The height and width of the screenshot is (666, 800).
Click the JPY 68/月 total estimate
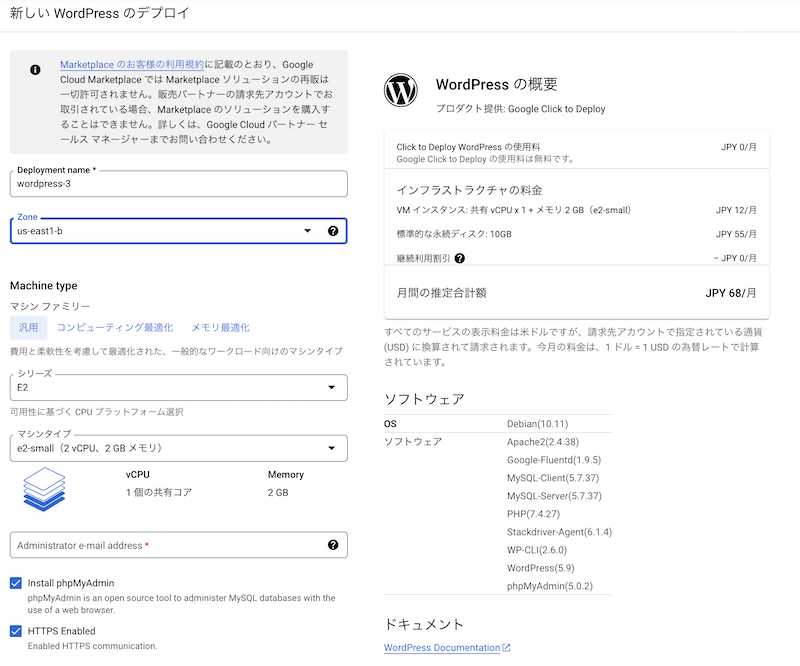731,293
